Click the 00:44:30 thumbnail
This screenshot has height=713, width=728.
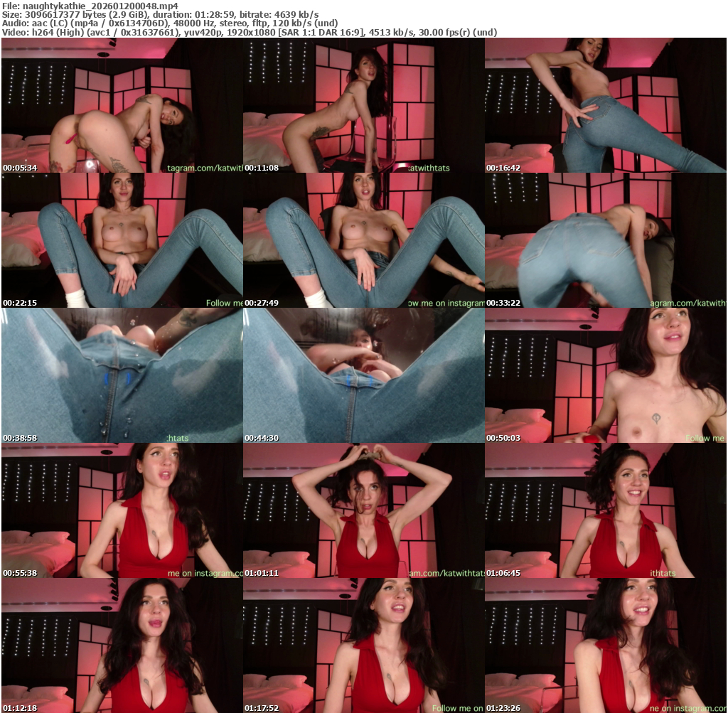(x=363, y=375)
